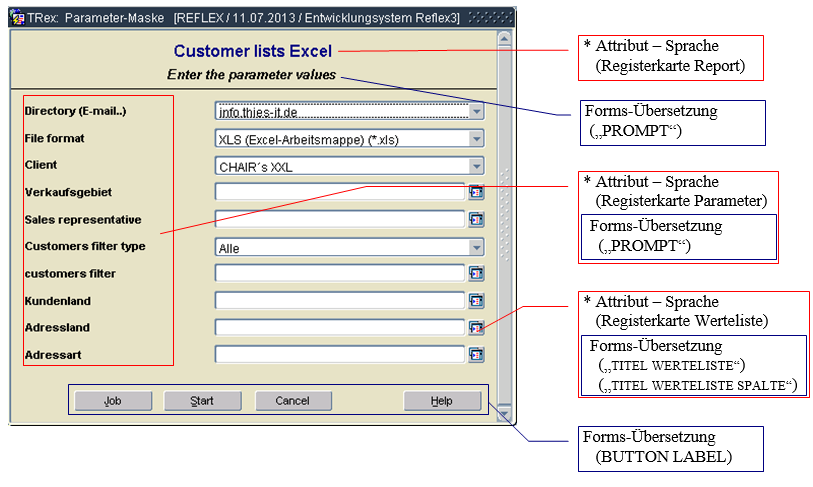Open value list icon for Kundenland
Image resolution: width=813 pixels, height=487 pixels.
[476, 300]
